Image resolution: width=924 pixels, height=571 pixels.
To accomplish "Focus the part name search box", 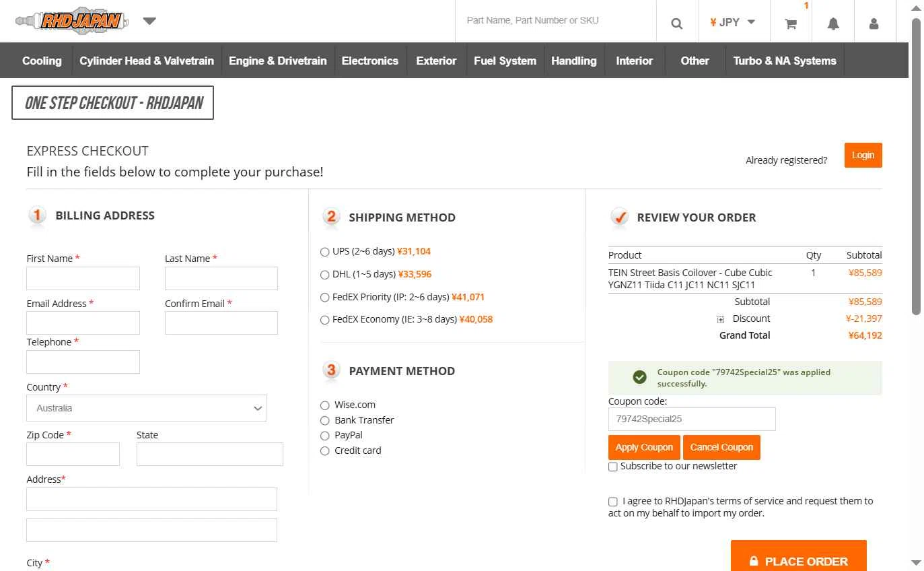I will 556,21.
